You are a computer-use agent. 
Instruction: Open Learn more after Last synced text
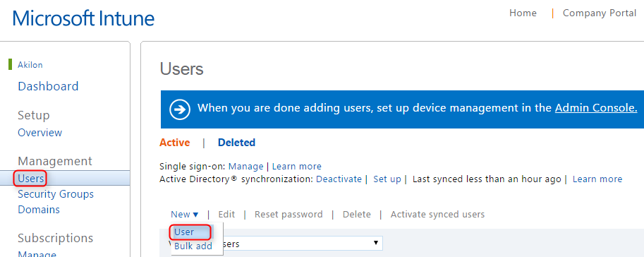pyautogui.click(x=597, y=179)
